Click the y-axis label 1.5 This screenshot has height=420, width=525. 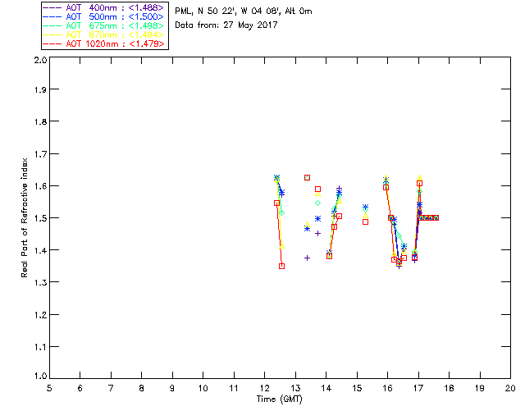[40, 218]
